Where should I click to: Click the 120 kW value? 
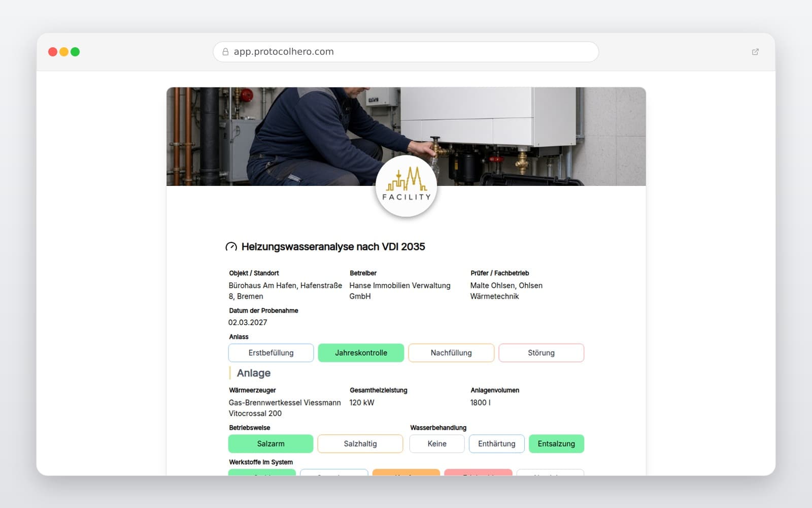[362, 403]
